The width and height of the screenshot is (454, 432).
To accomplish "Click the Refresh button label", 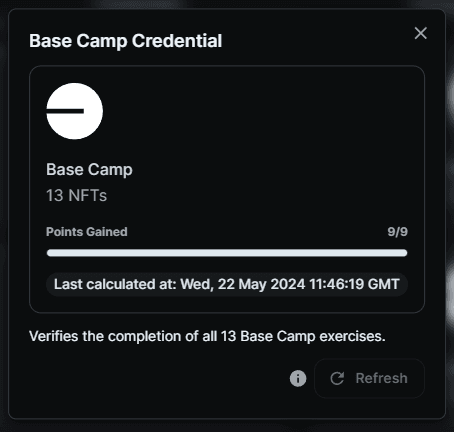I will pyautogui.click(x=381, y=378).
